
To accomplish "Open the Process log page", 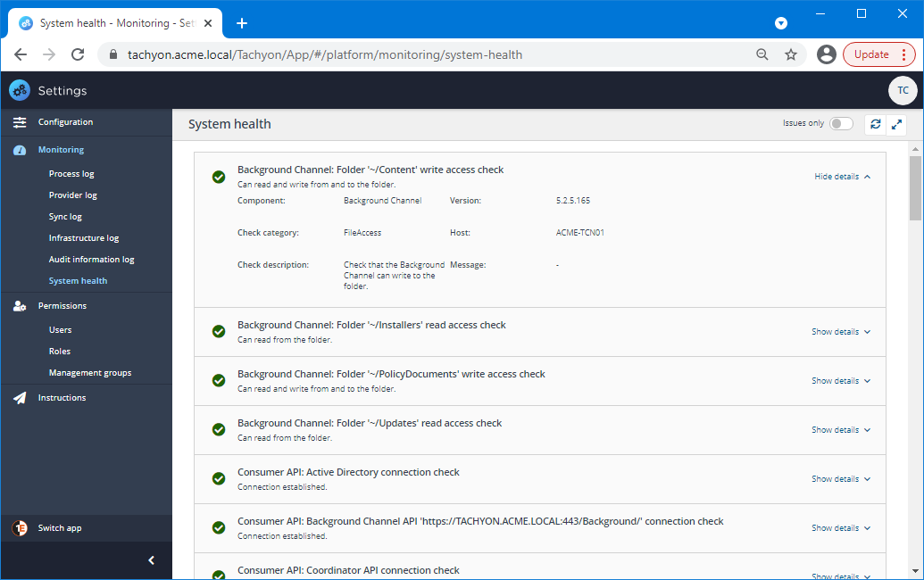I will coord(71,174).
